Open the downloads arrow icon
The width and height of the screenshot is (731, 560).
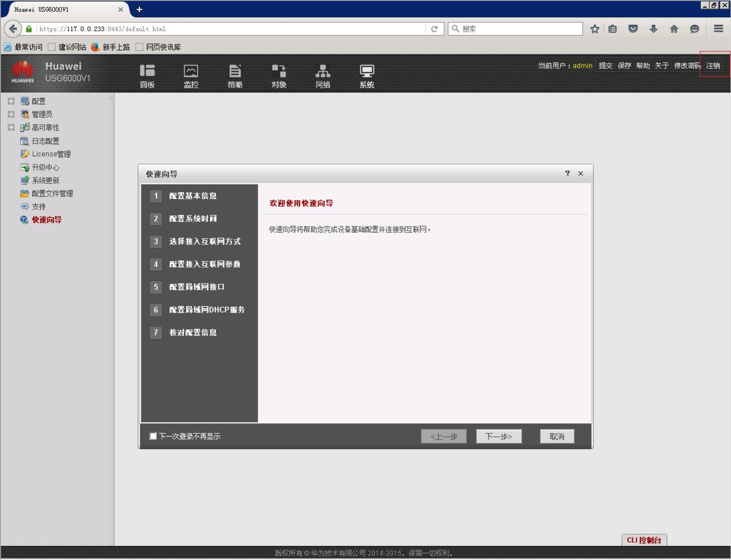click(653, 29)
